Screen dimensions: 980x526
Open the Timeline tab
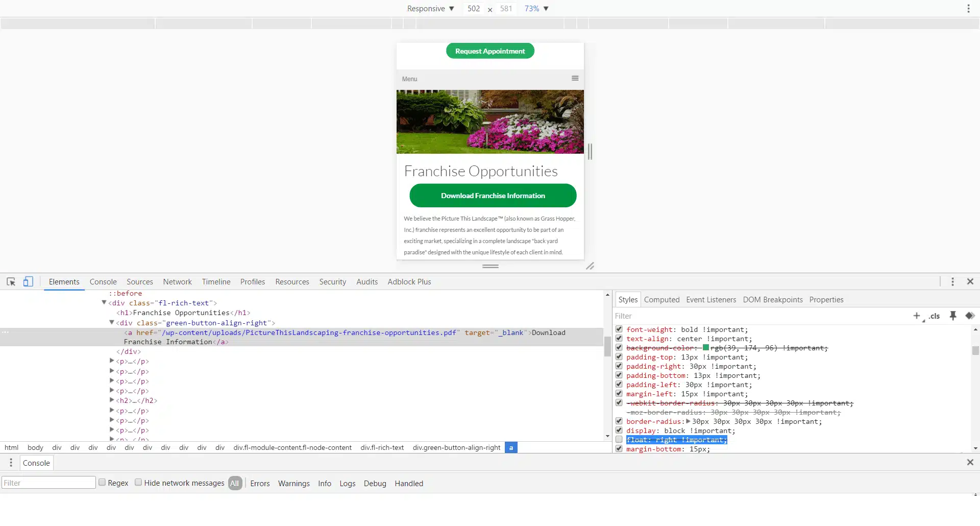click(216, 282)
